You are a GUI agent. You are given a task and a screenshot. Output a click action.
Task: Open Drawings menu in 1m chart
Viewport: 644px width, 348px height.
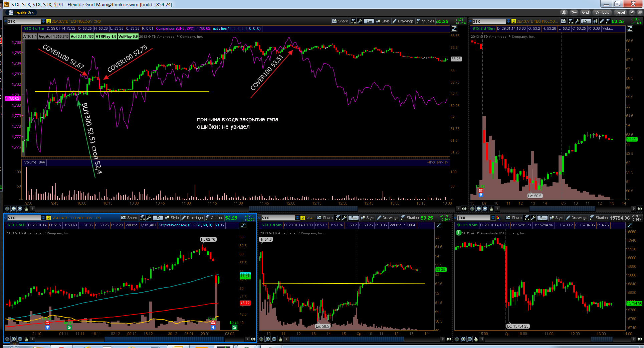[x=403, y=21]
